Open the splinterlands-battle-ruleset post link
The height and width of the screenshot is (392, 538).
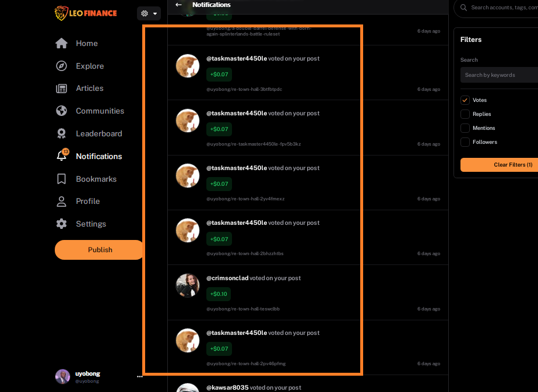point(259,31)
